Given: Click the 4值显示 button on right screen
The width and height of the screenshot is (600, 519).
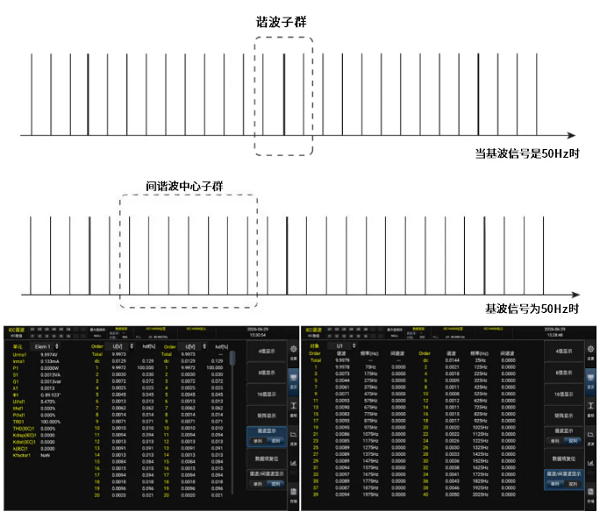Looking at the screenshot, I should (x=564, y=351).
